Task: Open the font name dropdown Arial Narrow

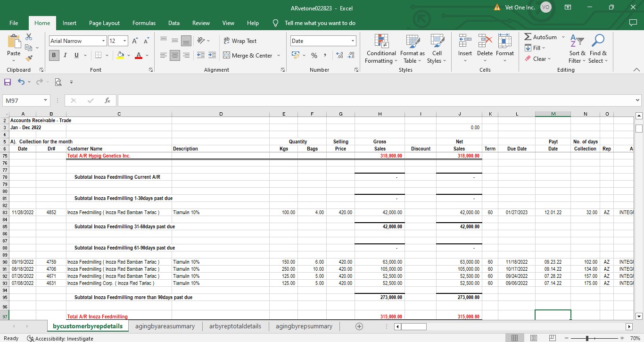Action: (103, 41)
